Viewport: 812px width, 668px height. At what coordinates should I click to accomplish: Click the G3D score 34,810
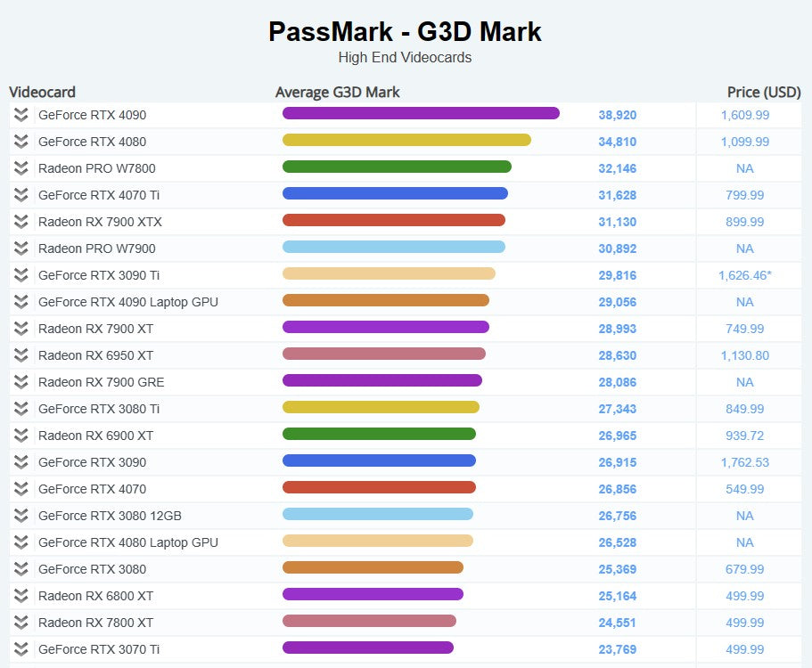[x=617, y=142]
